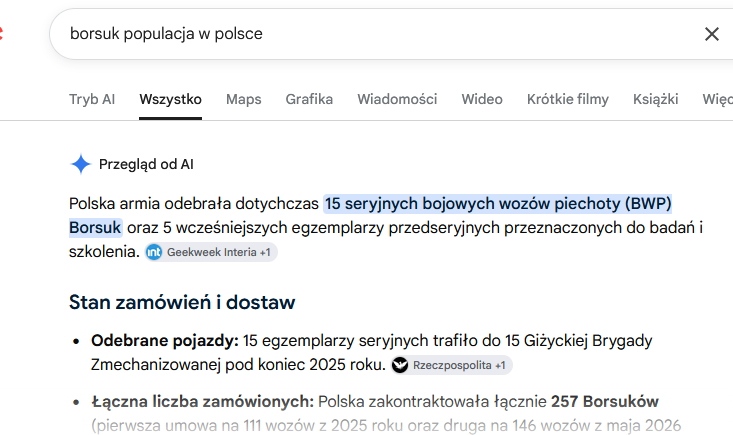Screen dimensions: 733x435
Task: Go to the Wideo tab
Action: click(482, 99)
